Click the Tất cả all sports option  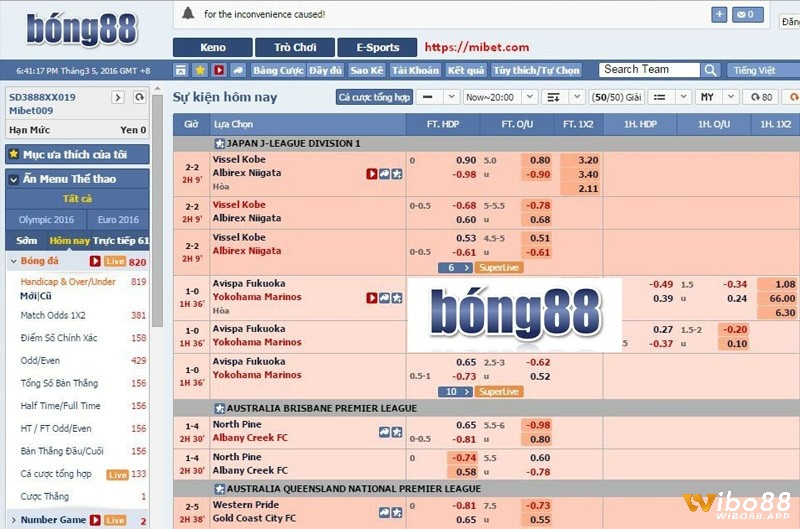click(x=77, y=199)
